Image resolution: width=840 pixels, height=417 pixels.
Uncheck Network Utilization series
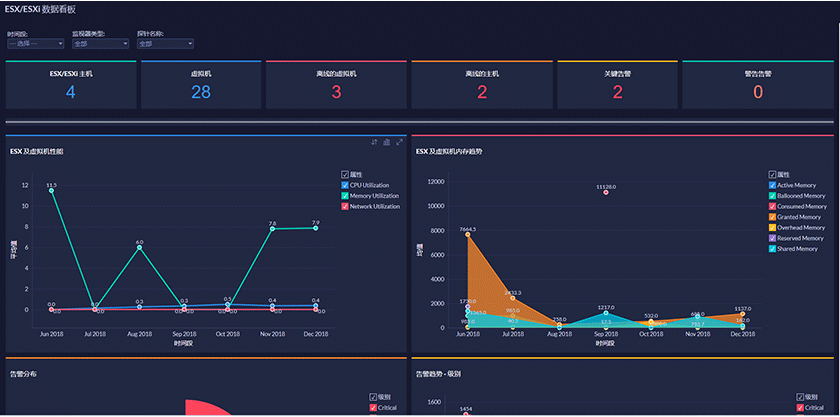(344, 206)
